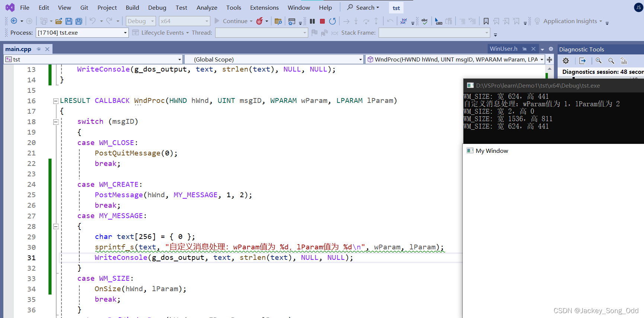
Task: Click the Find in Files folder-search icon
Action: [x=278, y=21]
